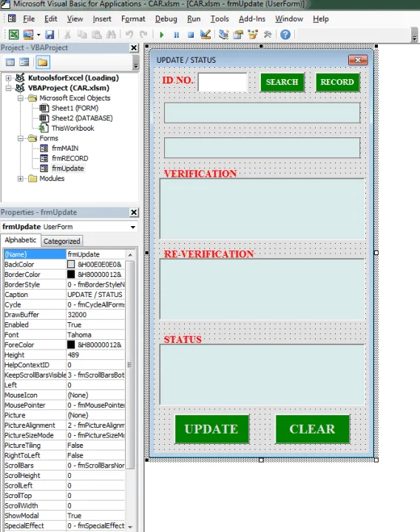Select Sheet2 (DATABASE) in project tree

click(x=82, y=118)
